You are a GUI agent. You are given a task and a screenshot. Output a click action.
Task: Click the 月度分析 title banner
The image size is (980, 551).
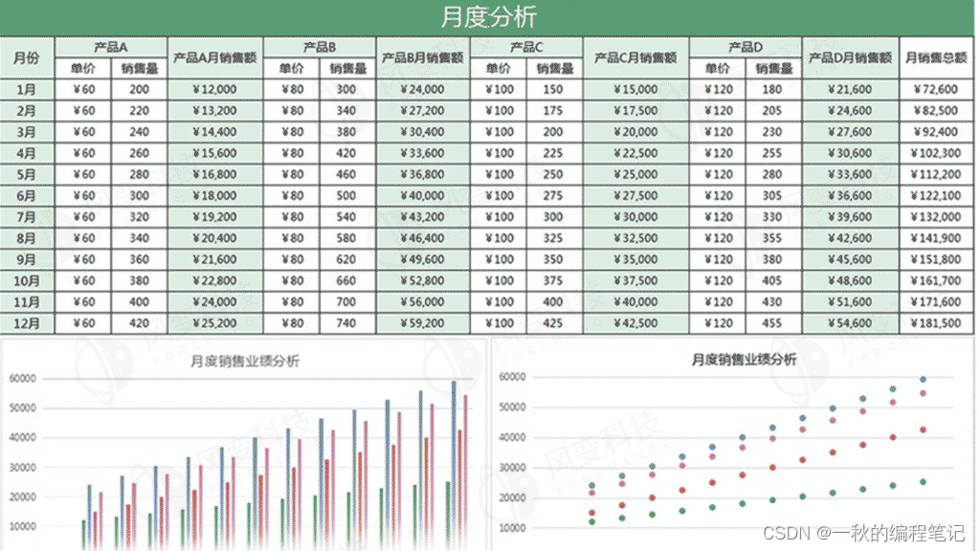pos(487,17)
